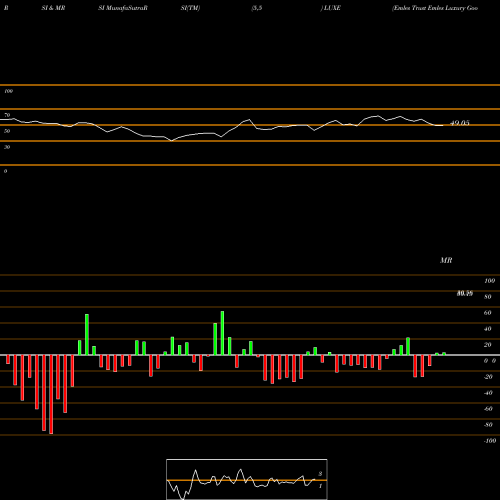Screen dimensions: 500x500
Task: Click the MR panel -80 axis label
Action: click(488, 425)
